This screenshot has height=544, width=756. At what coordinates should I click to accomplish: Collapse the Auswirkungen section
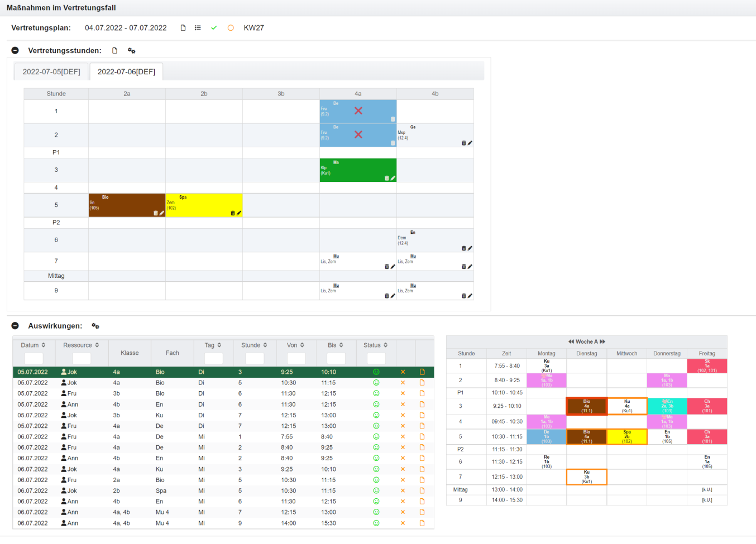(x=16, y=326)
